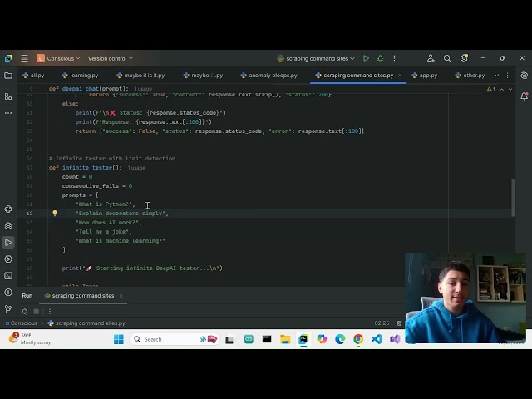The width and height of the screenshot is (532, 399).
Task: Open the Problems tool window
Action: coord(8,293)
